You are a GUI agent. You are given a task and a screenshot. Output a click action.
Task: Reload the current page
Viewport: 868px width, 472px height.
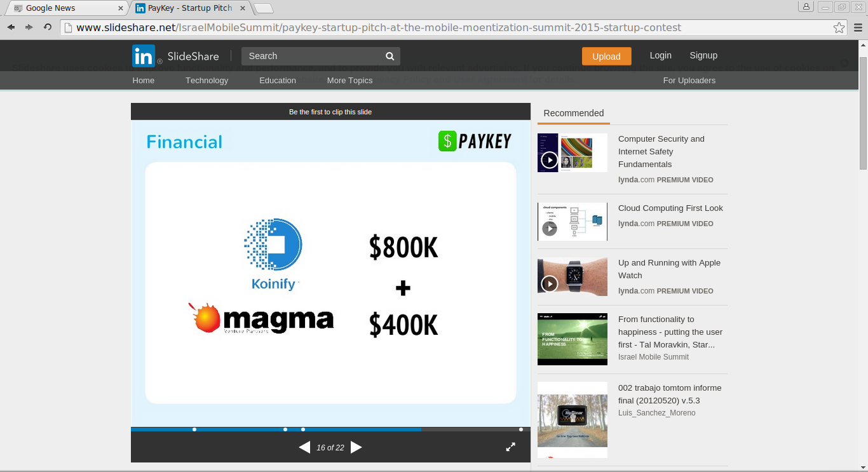click(x=48, y=27)
